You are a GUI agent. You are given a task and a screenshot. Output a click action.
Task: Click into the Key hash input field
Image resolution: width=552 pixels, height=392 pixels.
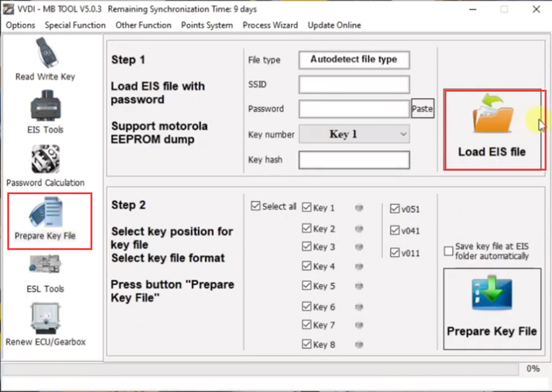click(x=354, y=160)
